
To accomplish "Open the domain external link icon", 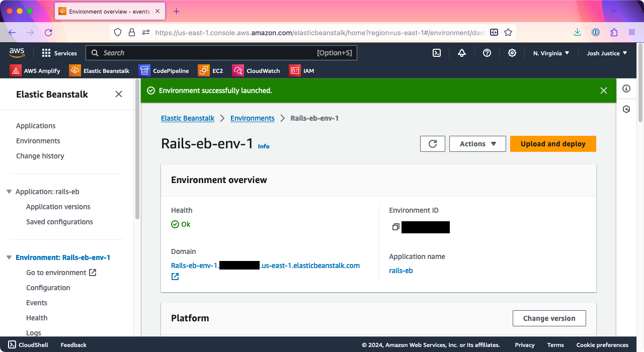I will click(175, 277).
